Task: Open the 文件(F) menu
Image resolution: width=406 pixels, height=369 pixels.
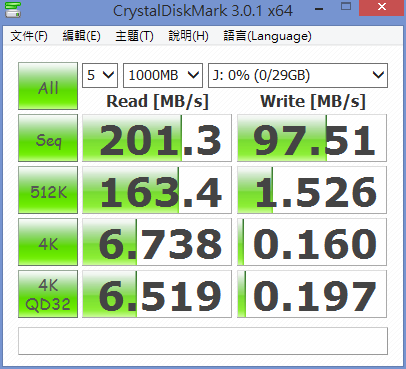Action: click(x=29, y=36)
